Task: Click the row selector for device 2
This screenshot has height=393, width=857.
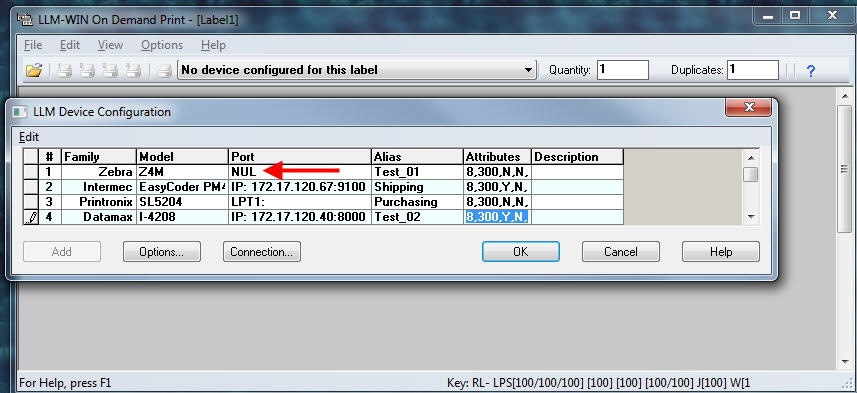Action: pos(31,187)
